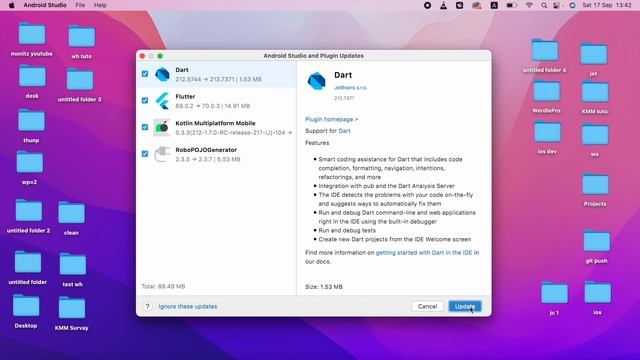
Task: Click the Wi-Fi icon in menu bar
Action: click(x=529, y=5)
